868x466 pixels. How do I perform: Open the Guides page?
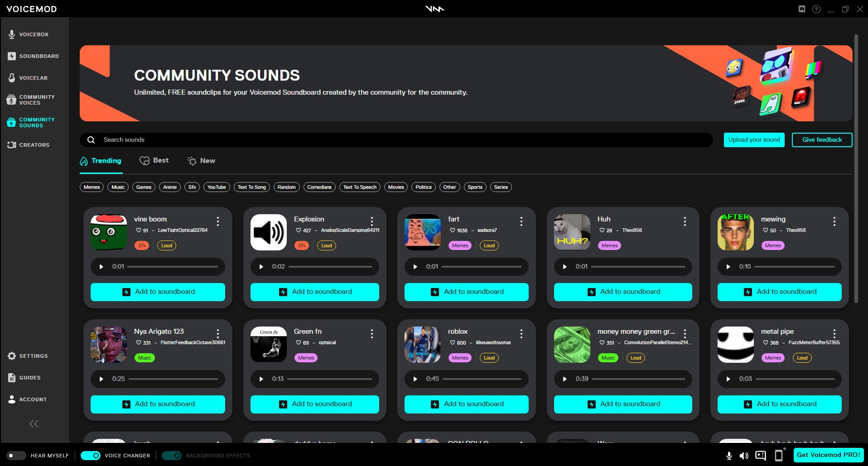(x=24, y=378)
